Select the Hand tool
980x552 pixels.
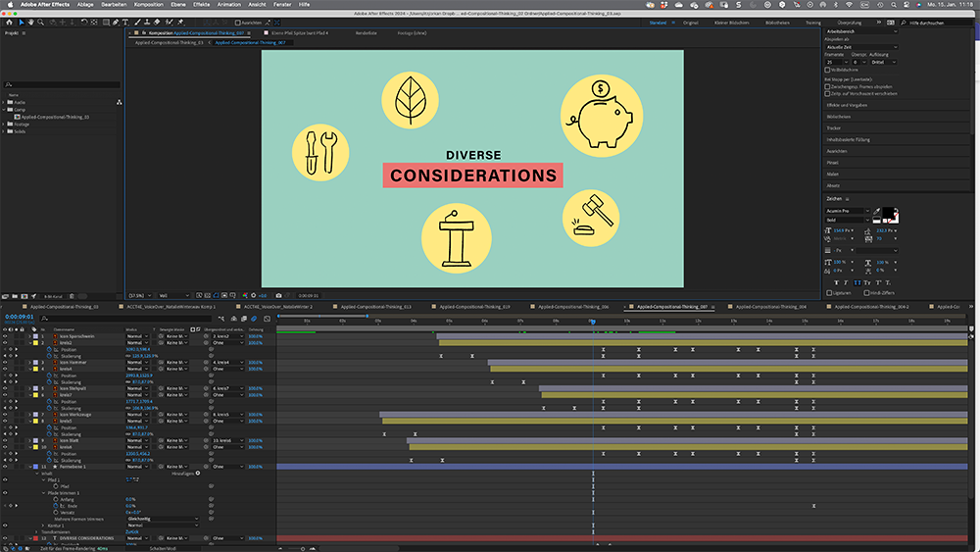pos(31,23)
